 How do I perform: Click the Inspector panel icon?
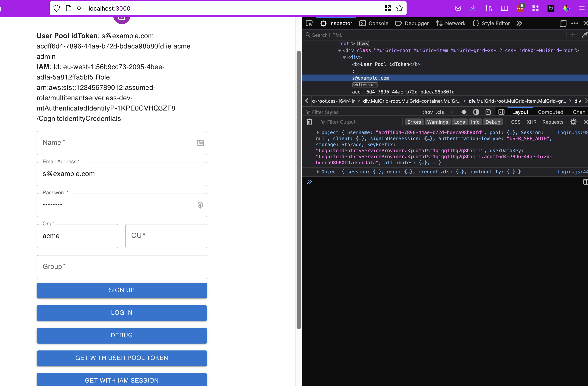[323, 23]
